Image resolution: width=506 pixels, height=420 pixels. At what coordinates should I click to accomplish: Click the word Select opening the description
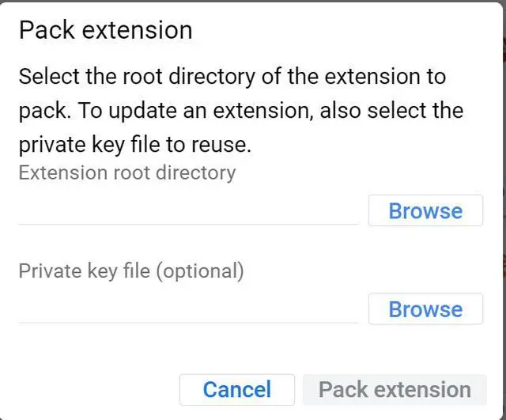(47, 77)
